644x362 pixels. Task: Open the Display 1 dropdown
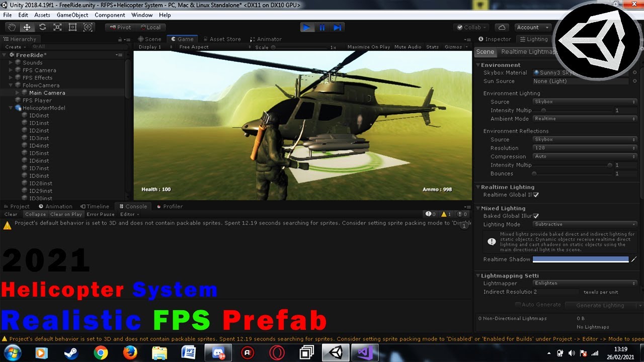(155, 47)
